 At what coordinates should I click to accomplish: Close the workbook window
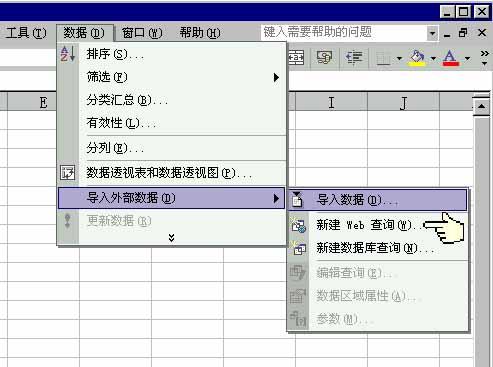tap(482, 33)
